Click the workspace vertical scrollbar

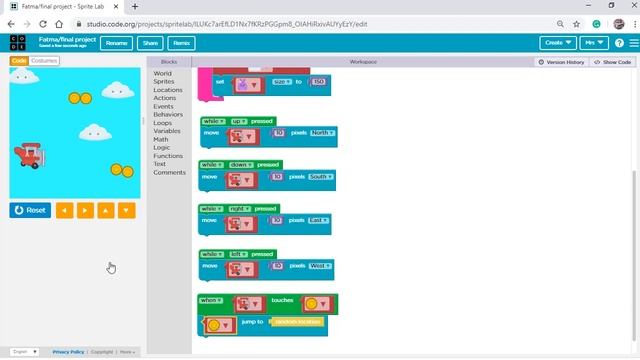(634, 255)
